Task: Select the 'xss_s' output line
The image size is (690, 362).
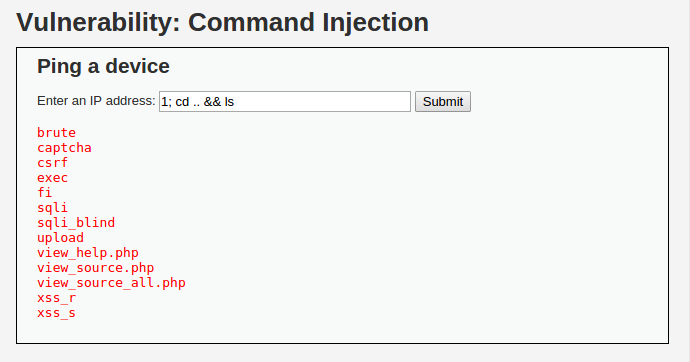Action: tap(56, 312)
